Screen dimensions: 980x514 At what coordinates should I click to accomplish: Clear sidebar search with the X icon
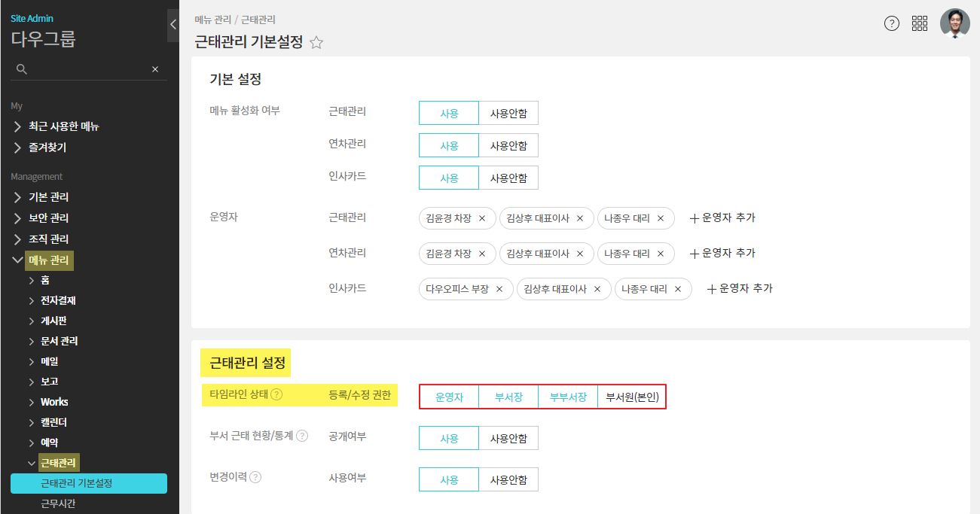[x=155, y=69]
